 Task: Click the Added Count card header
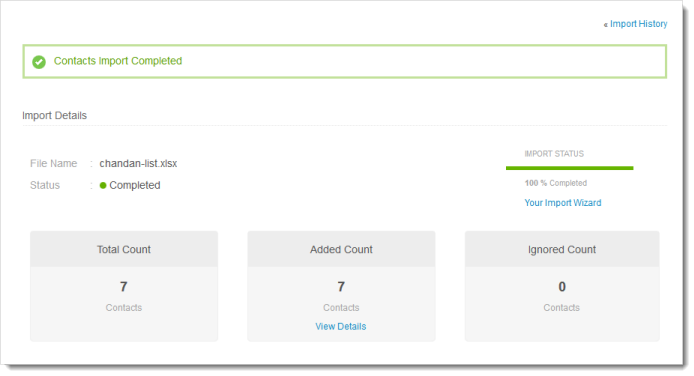point(341,249)
